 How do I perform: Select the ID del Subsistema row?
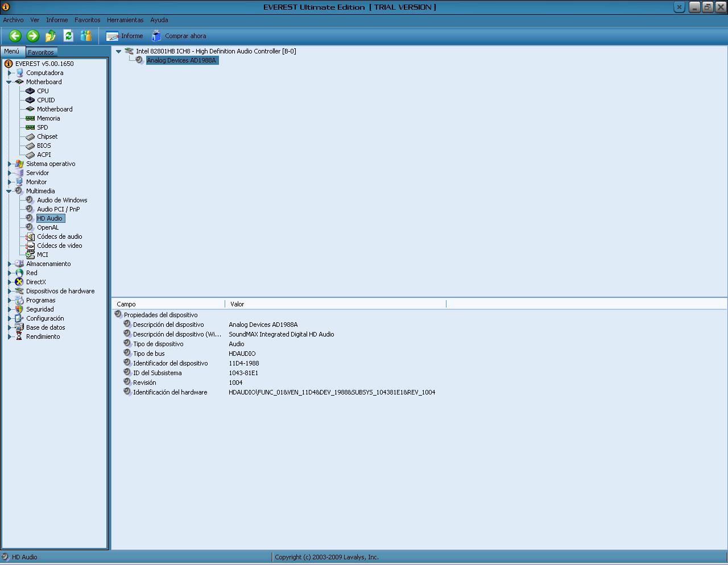click(x=158, y=373)
